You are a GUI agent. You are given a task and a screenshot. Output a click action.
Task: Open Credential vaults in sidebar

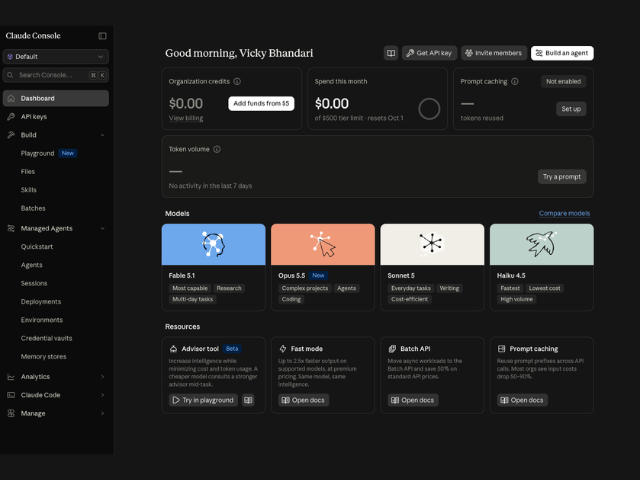coord(47,338)
